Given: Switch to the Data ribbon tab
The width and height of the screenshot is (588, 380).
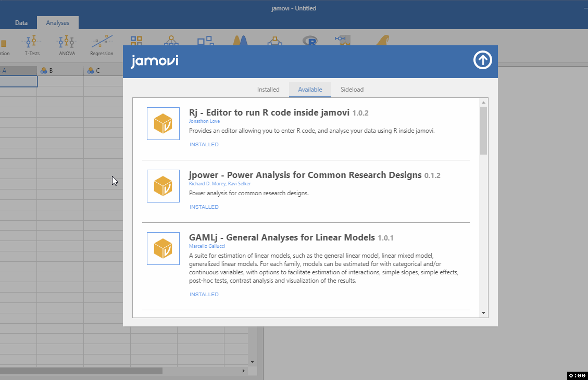Looking at the screenshot, I should tap(21, 23).
